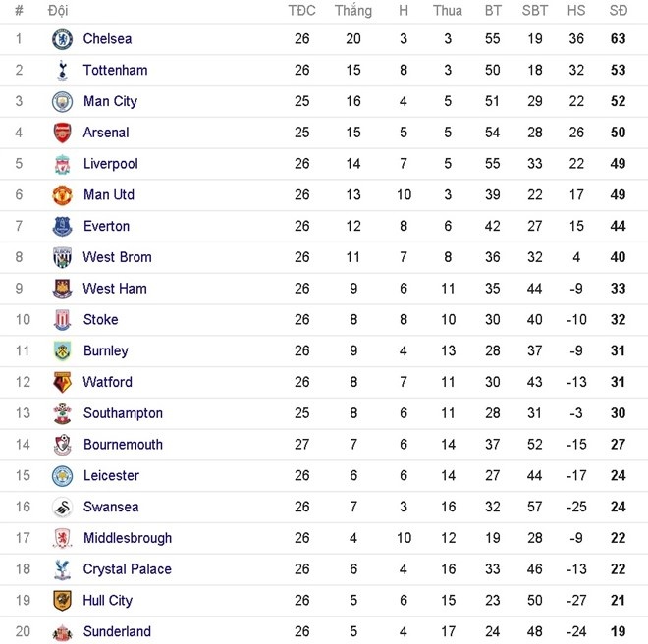
Task: Open the Crystal Palace team link
Action: tap(127, 569)
